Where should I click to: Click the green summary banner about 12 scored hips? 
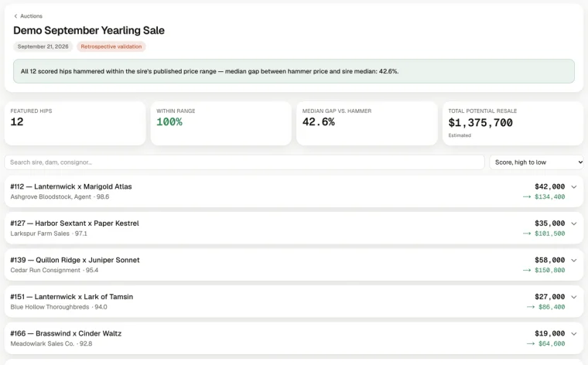(x=294, y=71)
